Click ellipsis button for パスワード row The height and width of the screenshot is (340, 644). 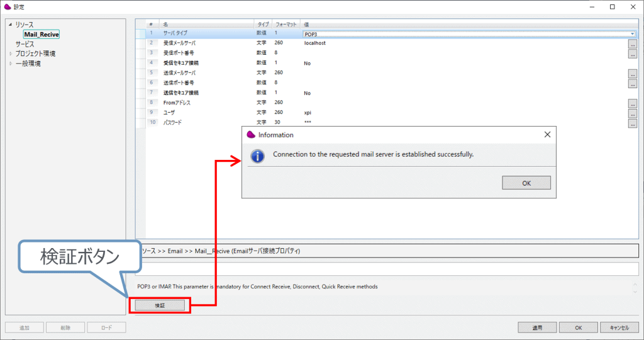coord(632,123)
